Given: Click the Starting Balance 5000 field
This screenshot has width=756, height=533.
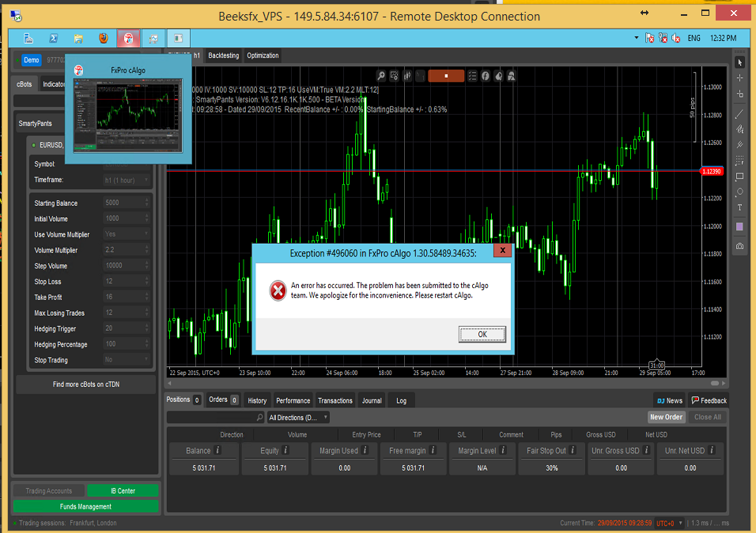Looking at the screenshot, I should 127,203.
